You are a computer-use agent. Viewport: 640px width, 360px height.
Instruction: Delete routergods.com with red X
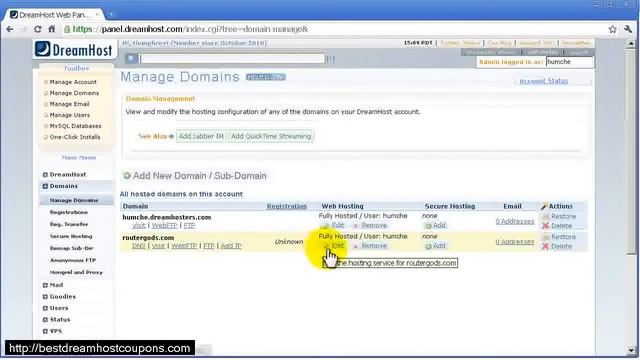[545, 247]
